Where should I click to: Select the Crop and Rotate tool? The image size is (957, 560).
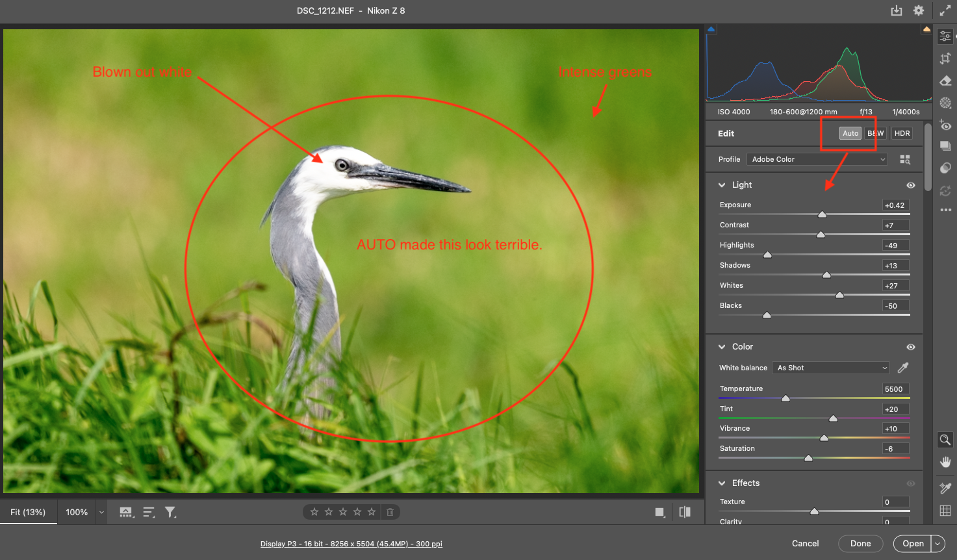(945, 58)
